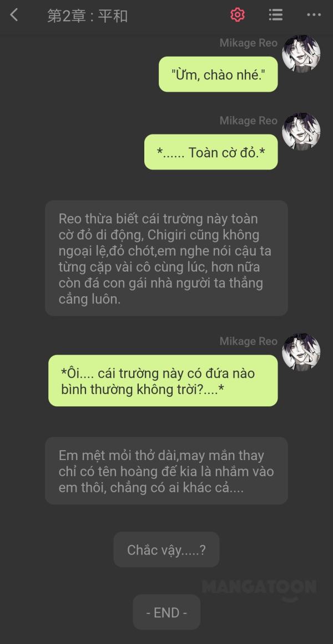The height and width of the screenshot is (644, 333).
Task: Tap Mikage Reo avatar beside "Toàn cờ đỏ"
Action: point(301,132)
